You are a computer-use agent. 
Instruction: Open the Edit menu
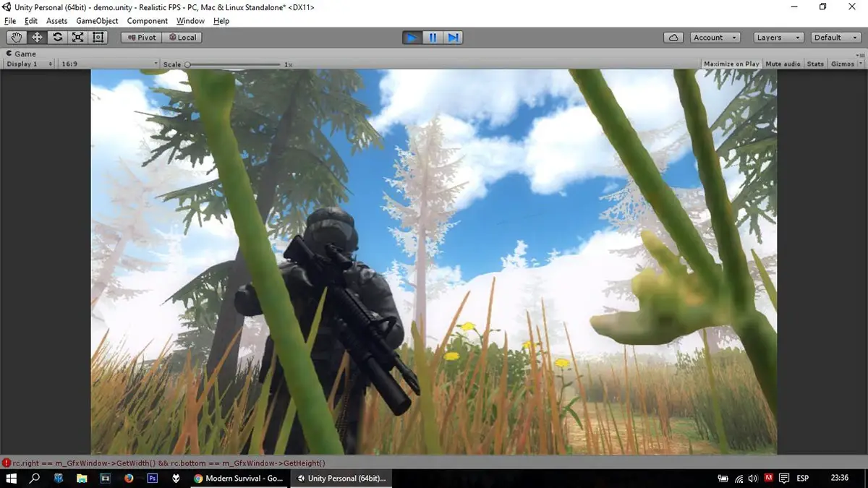(31, 21)
